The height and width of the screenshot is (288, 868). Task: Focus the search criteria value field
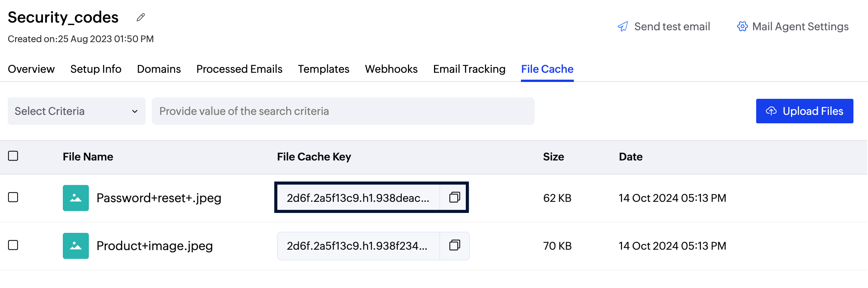(343, 111)
